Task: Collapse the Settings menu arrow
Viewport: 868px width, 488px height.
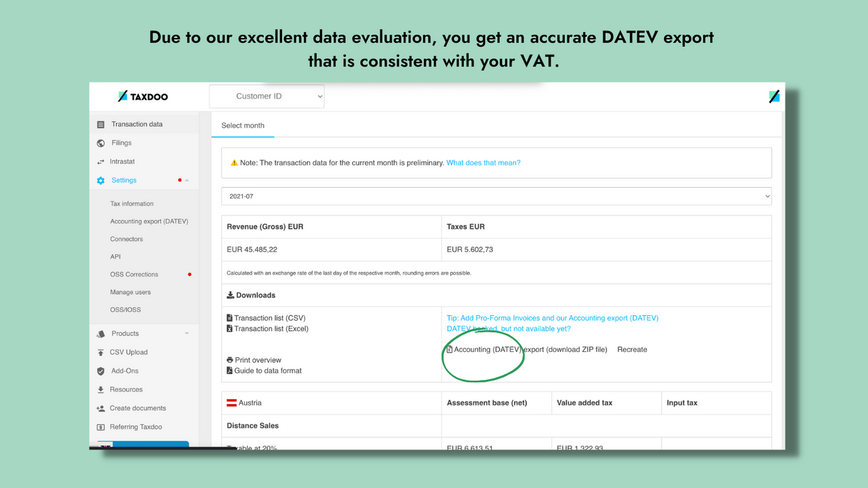Action: [187, 180]
